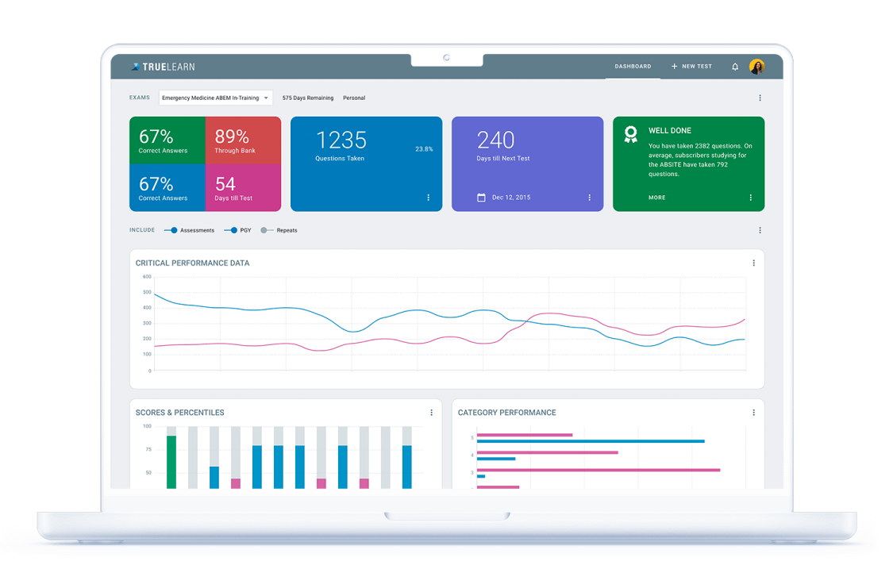The width and height of the screenshot is (893, 588).
Task: Click the MORE link on Well Done card
Action: pyautogui.click(x=656, y=198)
